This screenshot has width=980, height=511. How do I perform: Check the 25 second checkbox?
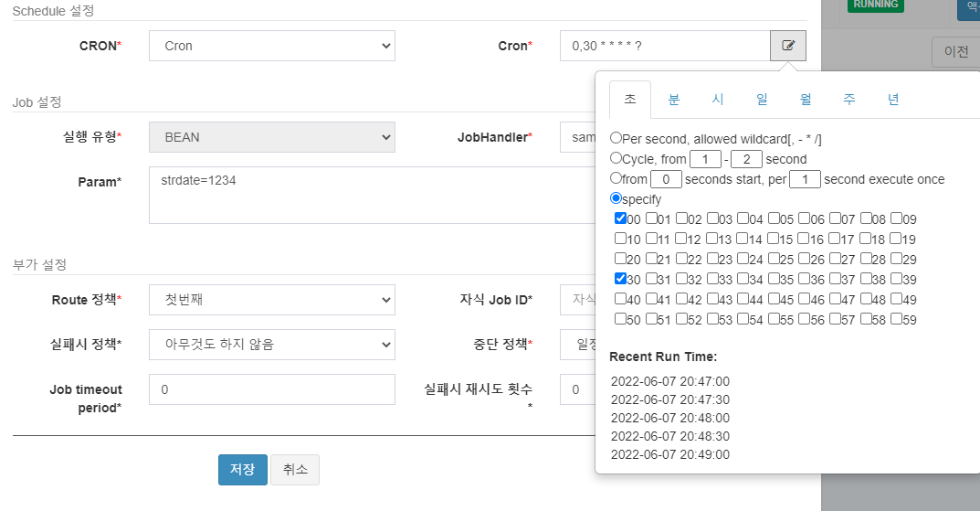pos(774,258)
